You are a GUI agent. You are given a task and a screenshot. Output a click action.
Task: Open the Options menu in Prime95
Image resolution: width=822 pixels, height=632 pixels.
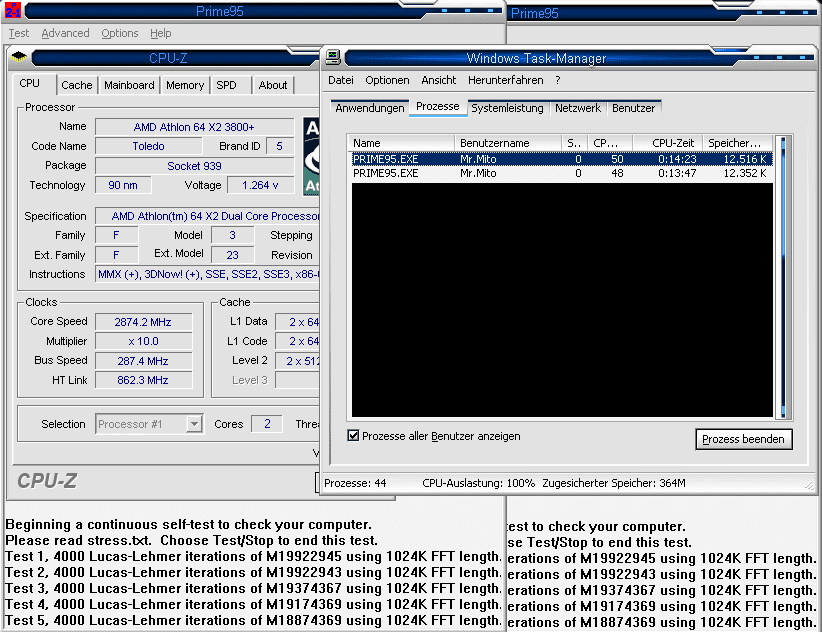[120, 33]
